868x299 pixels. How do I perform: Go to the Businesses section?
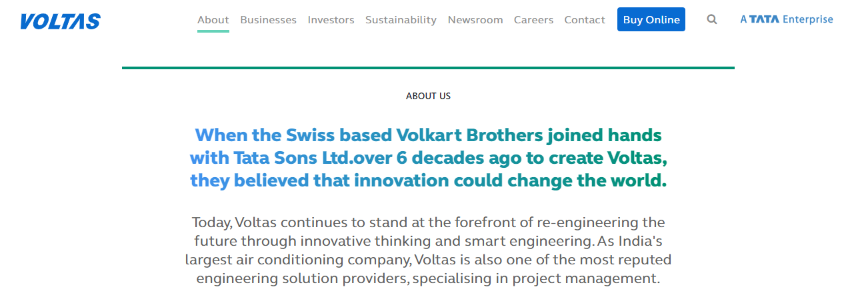coord(268,20)
